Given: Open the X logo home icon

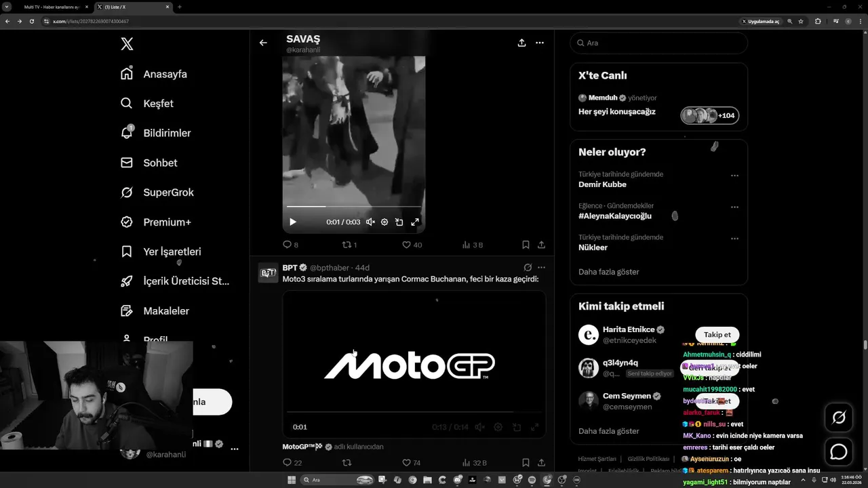Looking at the screenshot, I should [127, 44].
